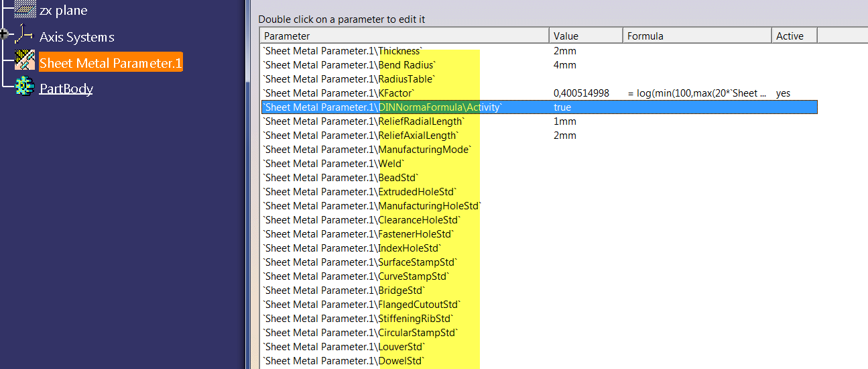Select the ManufacturingMode parameter row
This screenshot has width=868, height=369.
pyautogui.click(x=539, y=150)
